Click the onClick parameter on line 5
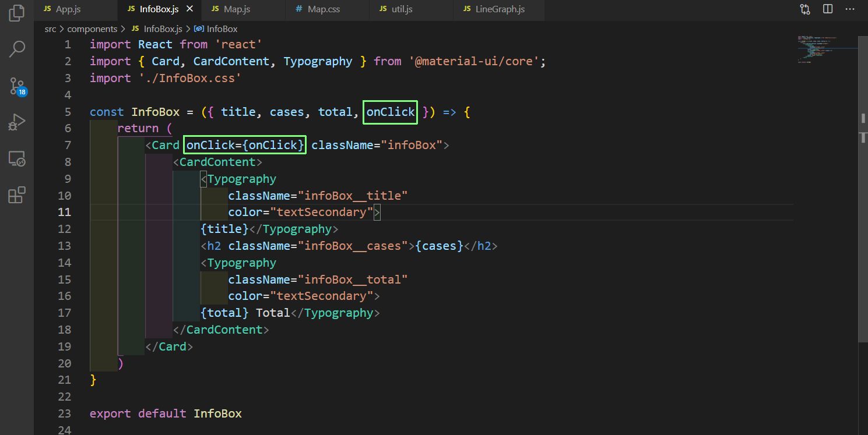 391,112
